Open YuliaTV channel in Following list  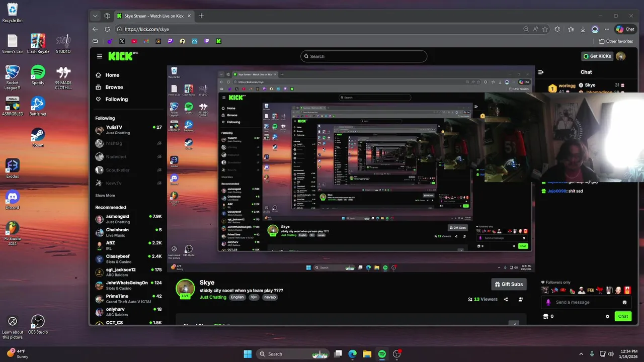point(129,130)
